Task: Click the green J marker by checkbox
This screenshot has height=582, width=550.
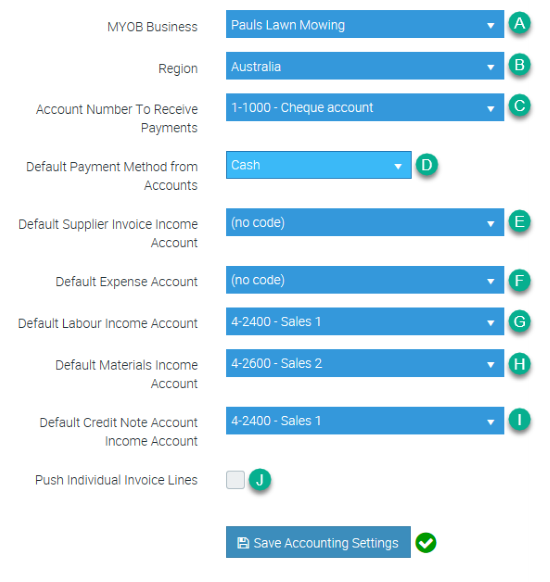Action: click(x=260, y=480)
